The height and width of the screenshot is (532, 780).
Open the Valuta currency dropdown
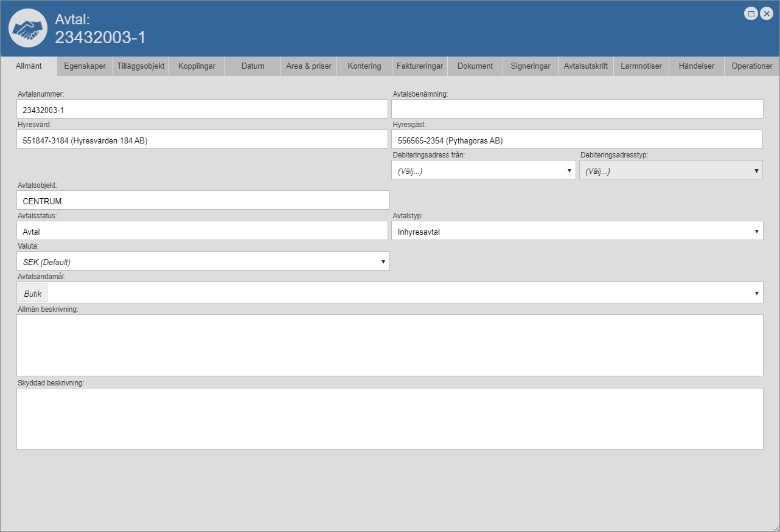click(203, 261)
